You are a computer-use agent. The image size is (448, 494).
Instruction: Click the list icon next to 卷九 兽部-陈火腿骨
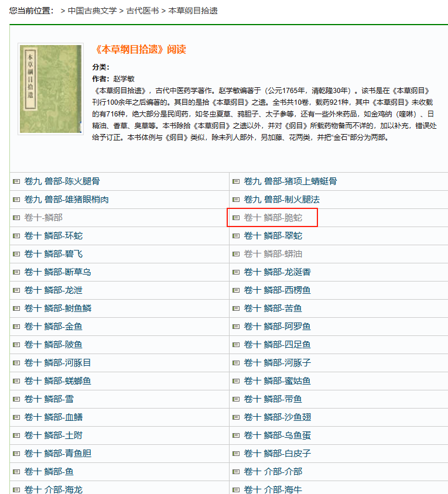(16, 181)
